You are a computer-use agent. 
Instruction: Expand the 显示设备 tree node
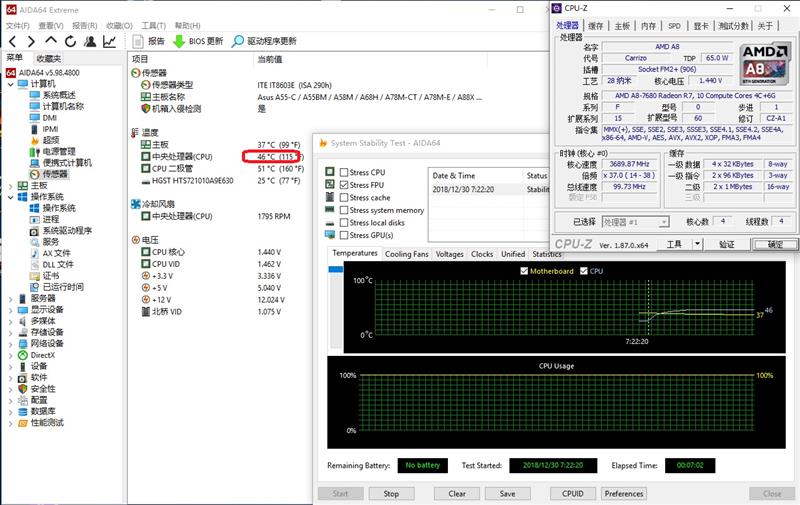coord(10,310)
